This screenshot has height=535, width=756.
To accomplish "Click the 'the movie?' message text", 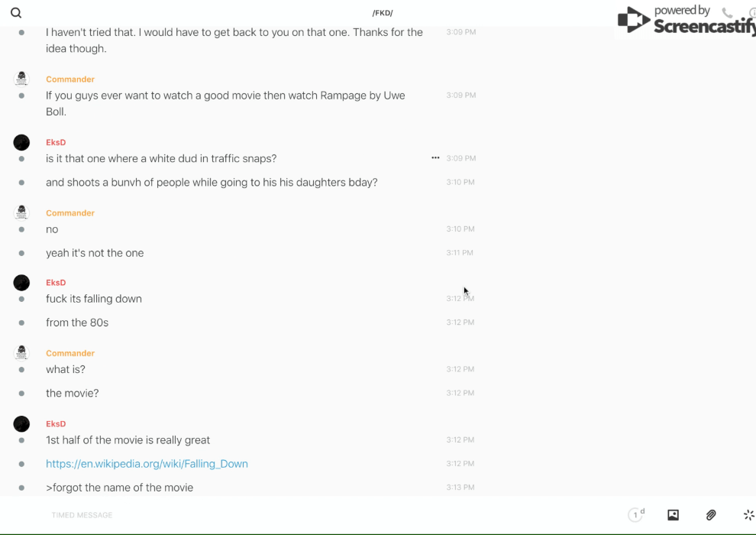I will click(x=73, y=394).
